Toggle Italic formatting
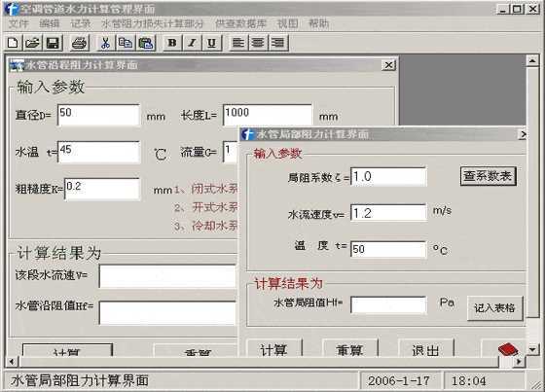The height and width of the screenshot is (392, 545). tap(192, 43)
